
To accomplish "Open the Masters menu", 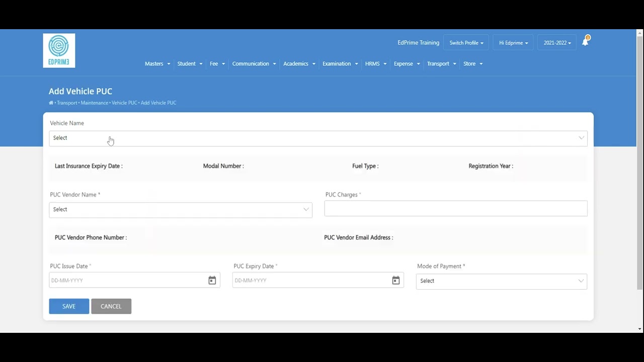I will (157, 64).
